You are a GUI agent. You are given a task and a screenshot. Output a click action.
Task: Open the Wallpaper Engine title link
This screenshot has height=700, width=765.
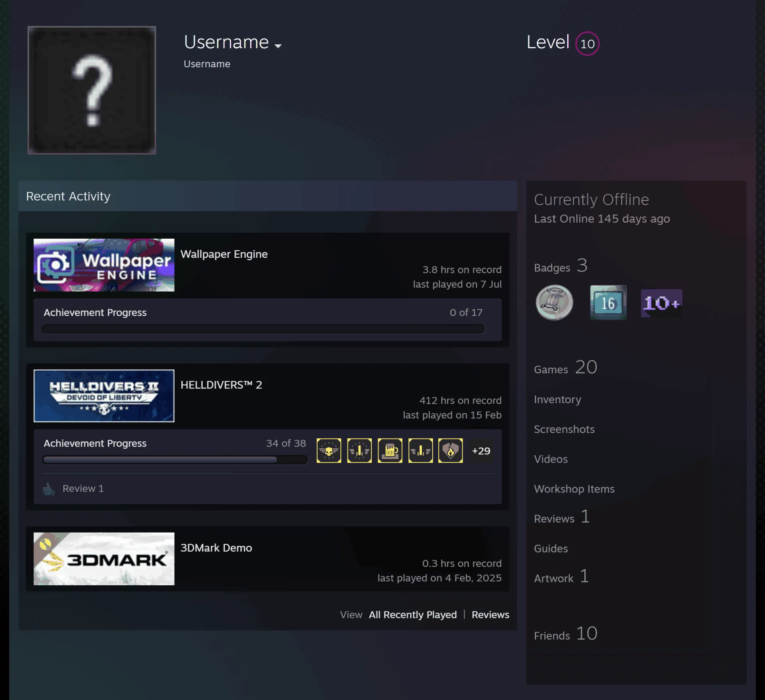[x=224, y=254]
